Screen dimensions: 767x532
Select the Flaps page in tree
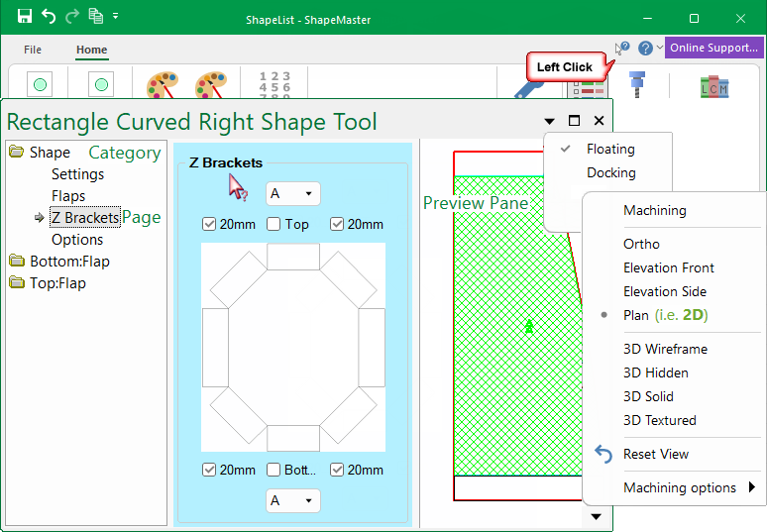click(x=68, y=196)
